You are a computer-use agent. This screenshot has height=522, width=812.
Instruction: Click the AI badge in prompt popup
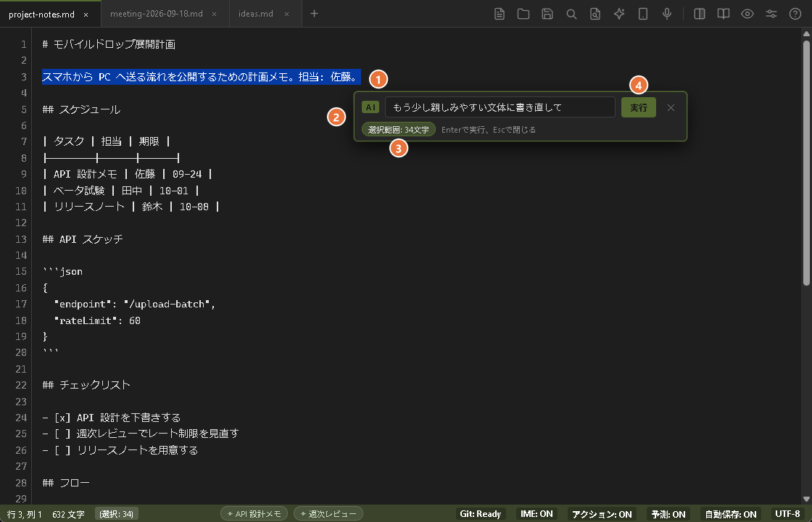pos(370,107)
